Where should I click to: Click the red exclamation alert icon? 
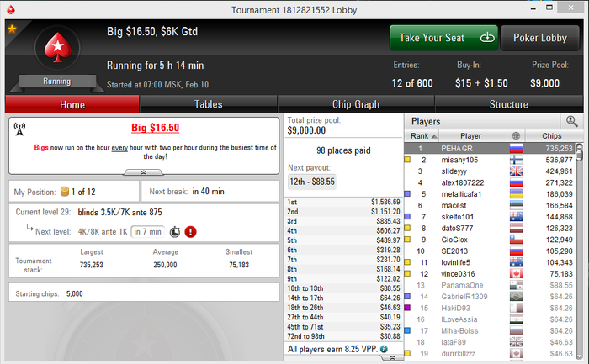tap(190, 232)
